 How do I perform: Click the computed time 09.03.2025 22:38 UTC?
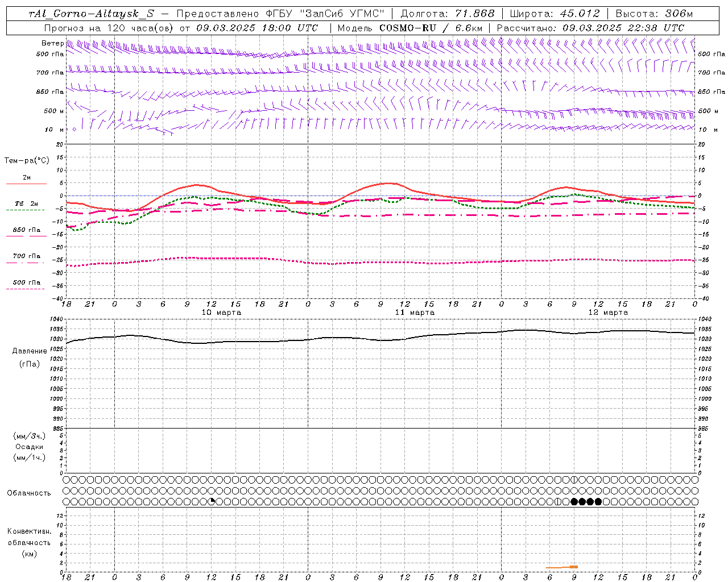[623, 28]
